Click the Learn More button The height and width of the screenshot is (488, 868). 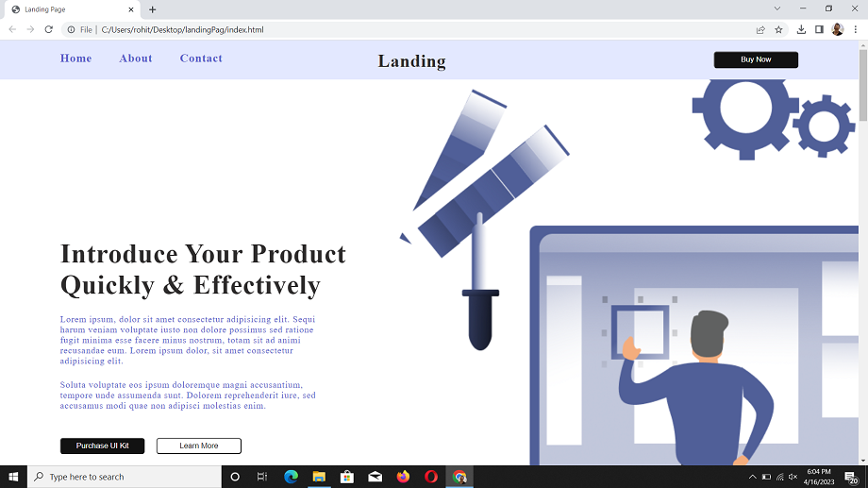click(x=198, y=446)
